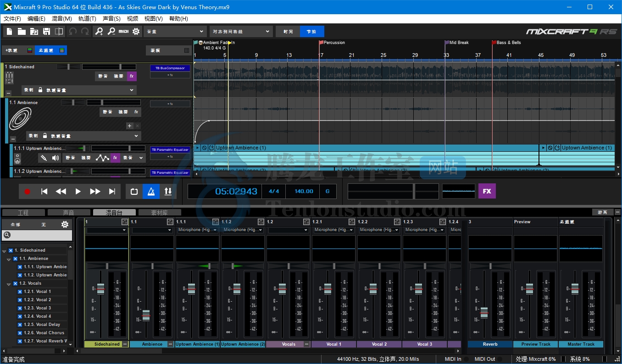Open preferences with the toolbar gear icon
This screenshot has height=364, width=622.
[x=136, y=31]
